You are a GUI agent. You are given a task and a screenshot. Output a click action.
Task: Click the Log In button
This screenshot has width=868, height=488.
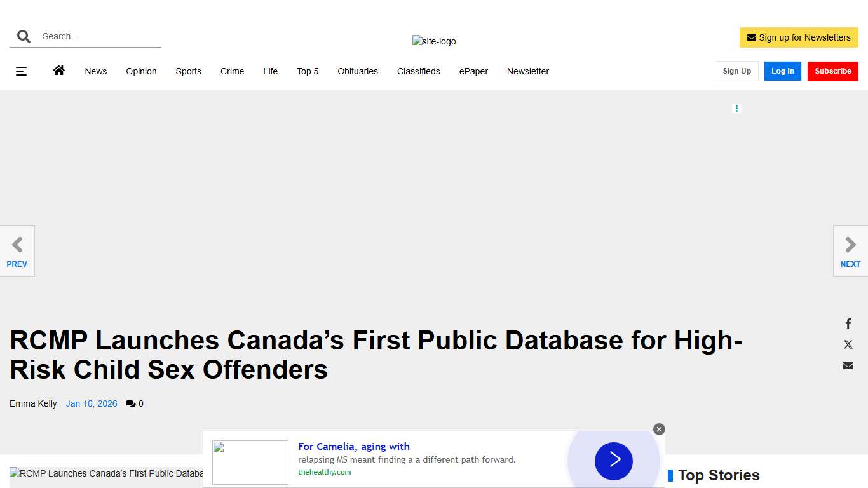tap(782, 71)
